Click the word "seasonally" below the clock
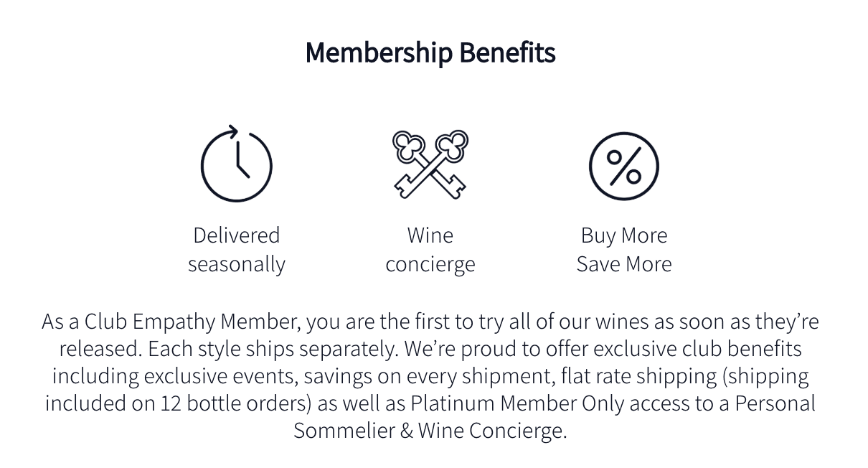 (x=237, y=263)
